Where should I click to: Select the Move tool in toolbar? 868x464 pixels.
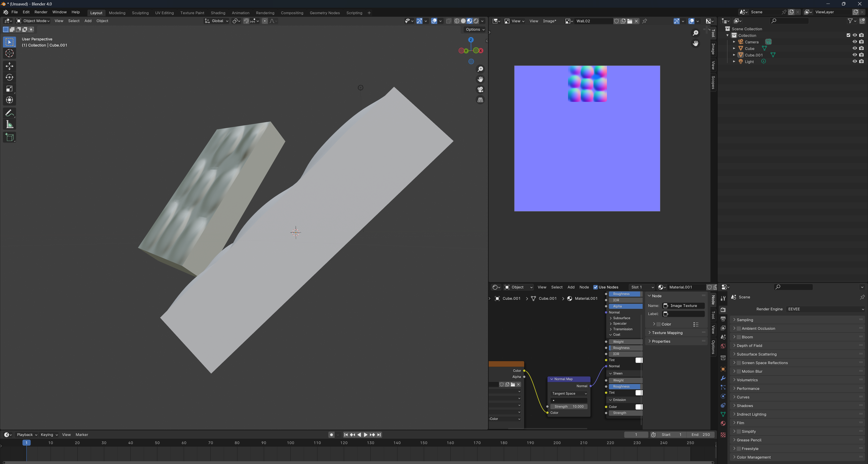click(9, 66)
